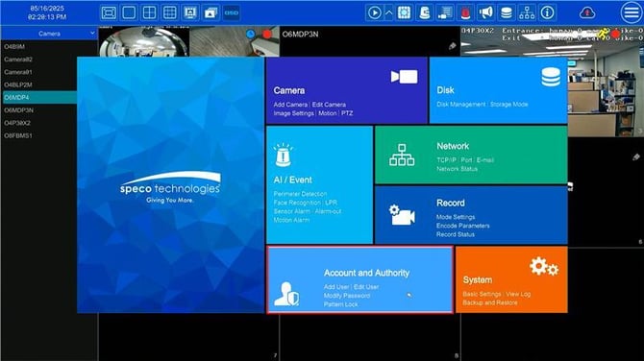
Task: Select the single-screen layout icon
Action: [129, 12]
